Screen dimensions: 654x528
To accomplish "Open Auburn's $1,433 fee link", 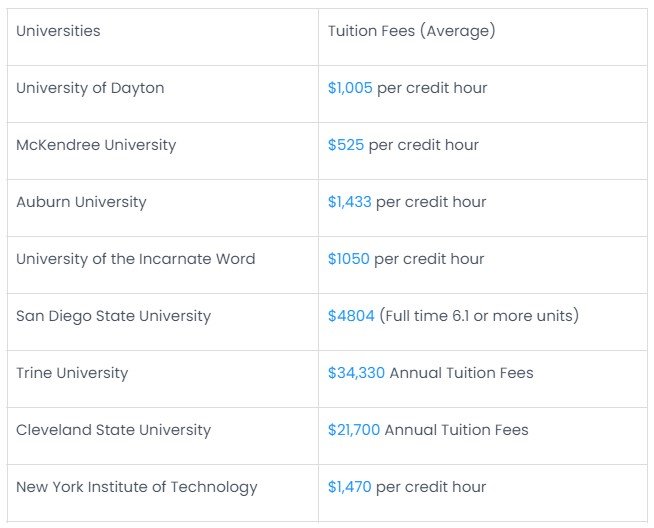I will coord(350,202).
